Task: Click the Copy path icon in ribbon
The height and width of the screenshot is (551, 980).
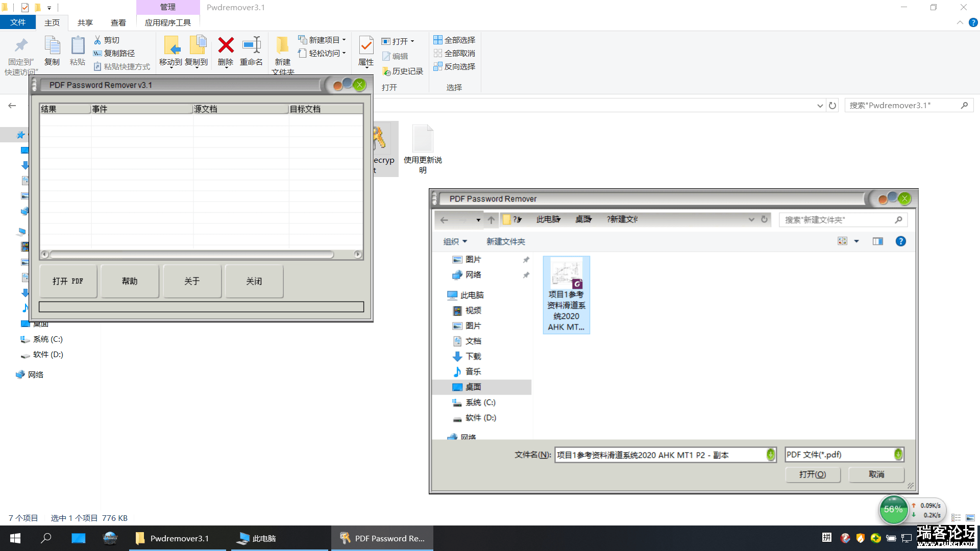Action: click(x=97, y=53)
